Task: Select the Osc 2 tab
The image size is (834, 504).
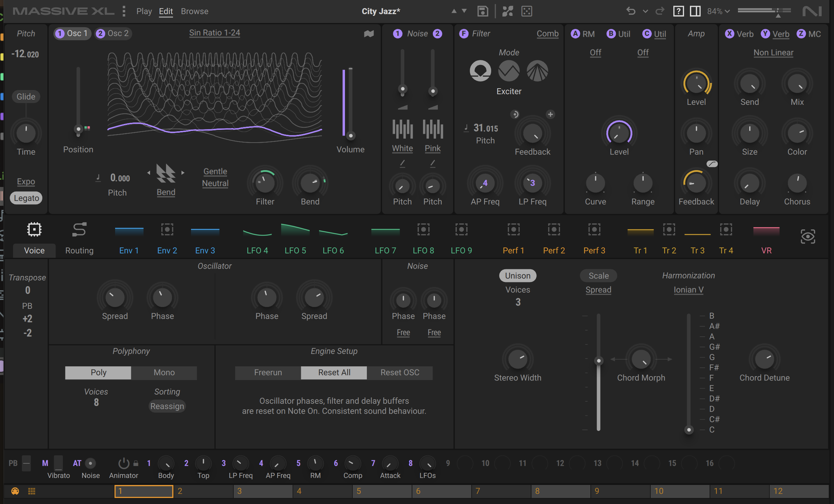Action: coord(113,34)
